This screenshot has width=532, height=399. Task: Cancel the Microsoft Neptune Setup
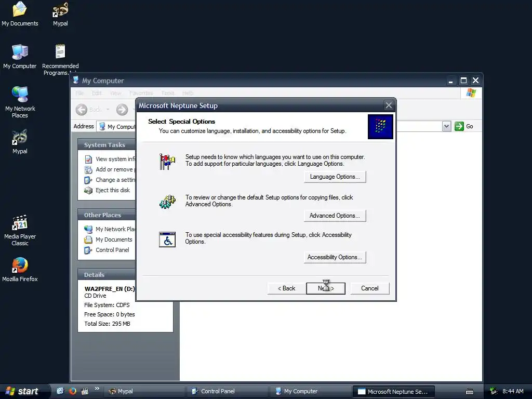[370, 288]
